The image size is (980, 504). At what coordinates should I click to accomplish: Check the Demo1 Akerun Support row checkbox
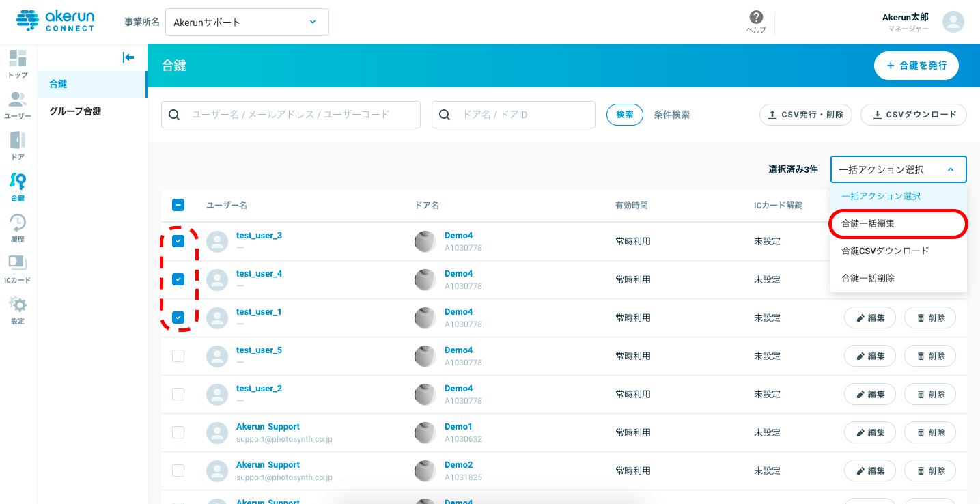(178, 432)
